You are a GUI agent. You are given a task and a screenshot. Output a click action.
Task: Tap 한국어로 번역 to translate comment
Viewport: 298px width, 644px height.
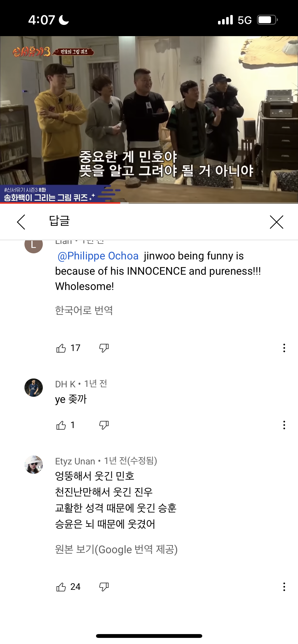pyautogui.click(x=84, y=310)
